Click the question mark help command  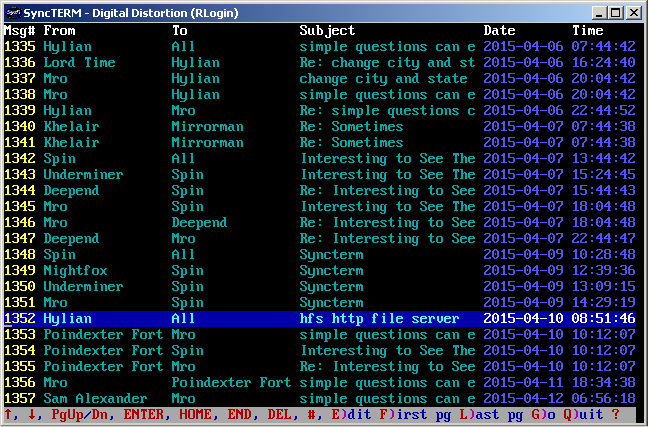click(615, 415)
